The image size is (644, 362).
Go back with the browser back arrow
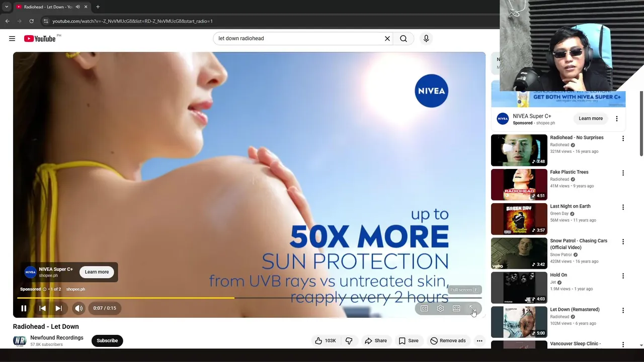tap(7, 21)
